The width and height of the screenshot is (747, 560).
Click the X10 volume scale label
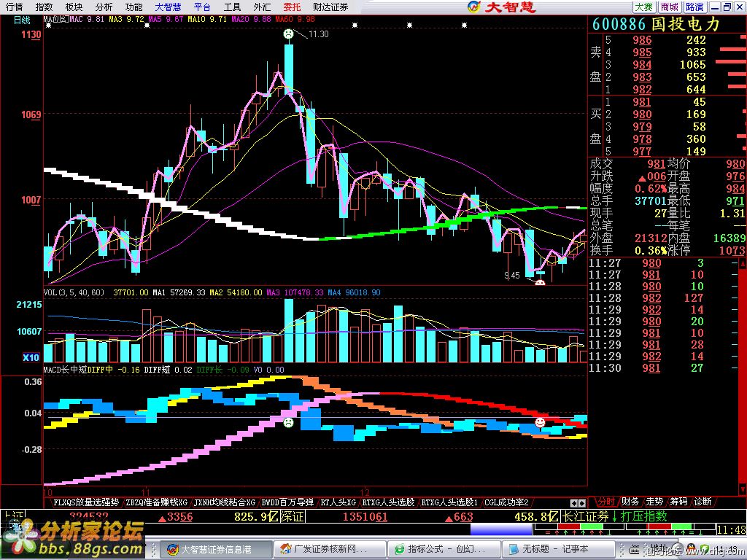click(31, 357)
